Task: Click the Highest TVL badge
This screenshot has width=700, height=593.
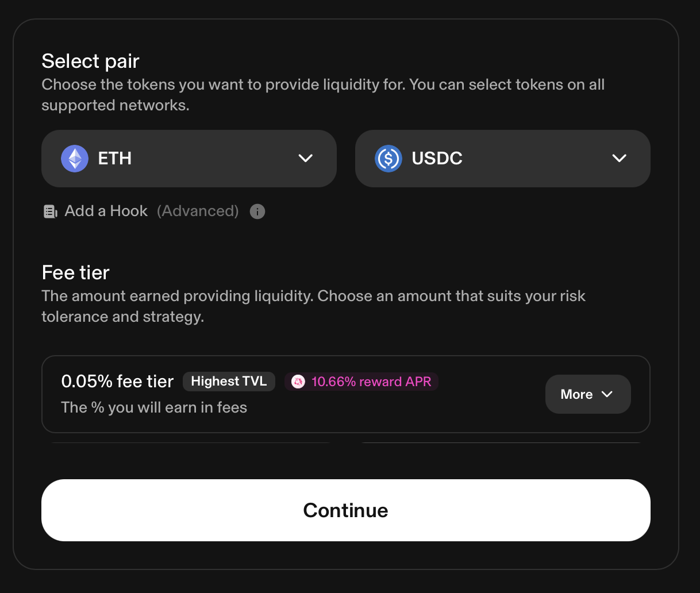Action: pos(229,382)
